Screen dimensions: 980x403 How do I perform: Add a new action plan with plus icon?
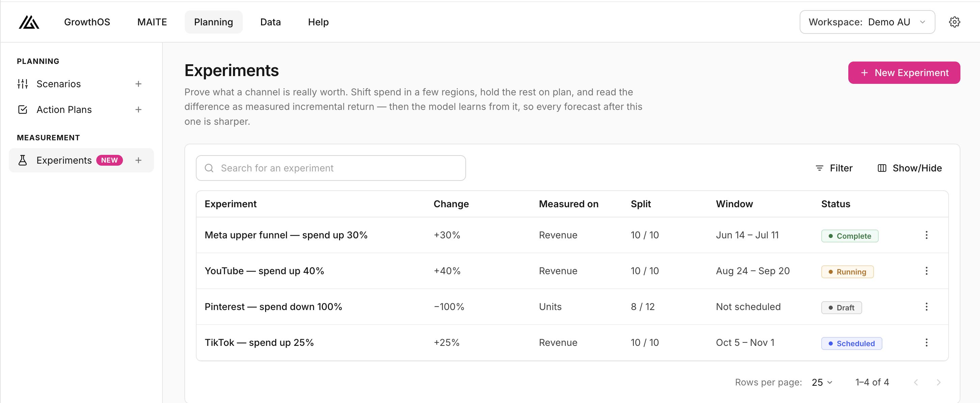click(x=138, y=110)
